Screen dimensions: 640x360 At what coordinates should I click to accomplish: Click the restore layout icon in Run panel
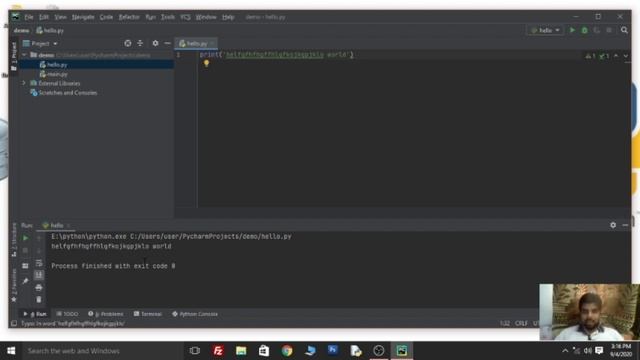(x=25, y=266)
